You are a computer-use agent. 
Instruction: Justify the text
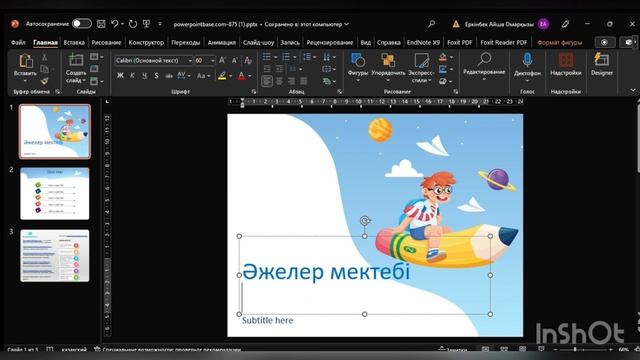coord(304,81)
